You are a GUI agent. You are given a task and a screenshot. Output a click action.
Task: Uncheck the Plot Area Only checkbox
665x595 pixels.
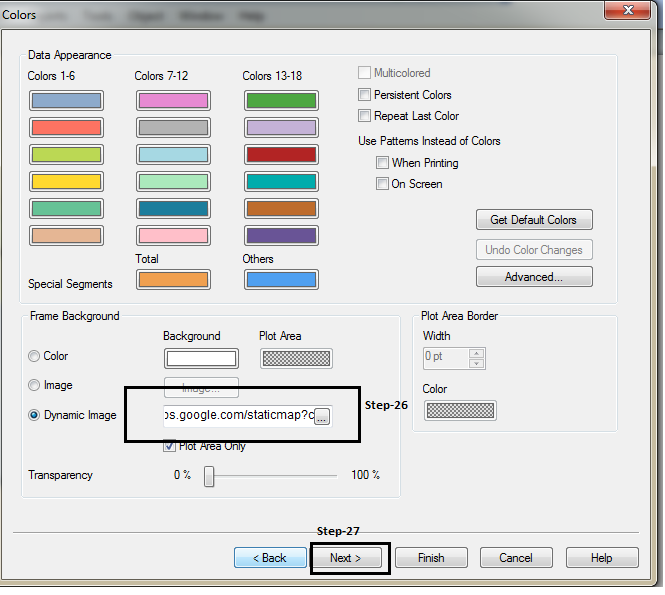click(x=170, y=446)
